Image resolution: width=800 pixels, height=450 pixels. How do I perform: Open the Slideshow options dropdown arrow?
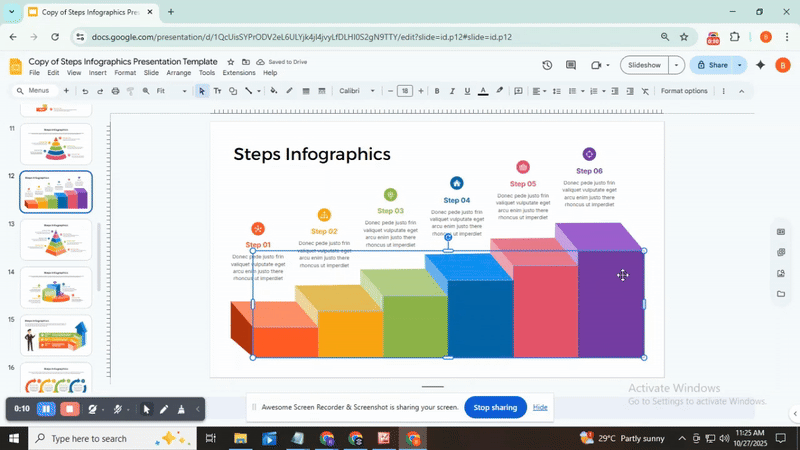[677, 65]
